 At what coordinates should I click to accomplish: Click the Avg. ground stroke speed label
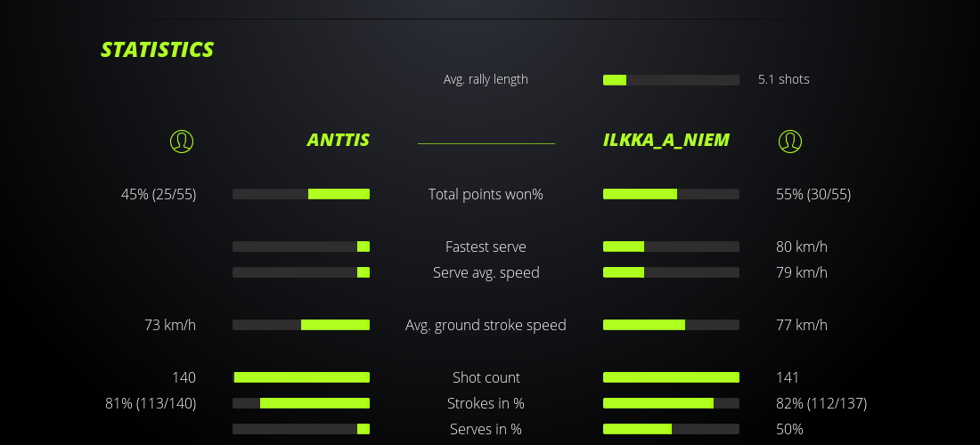click(486, 325)
